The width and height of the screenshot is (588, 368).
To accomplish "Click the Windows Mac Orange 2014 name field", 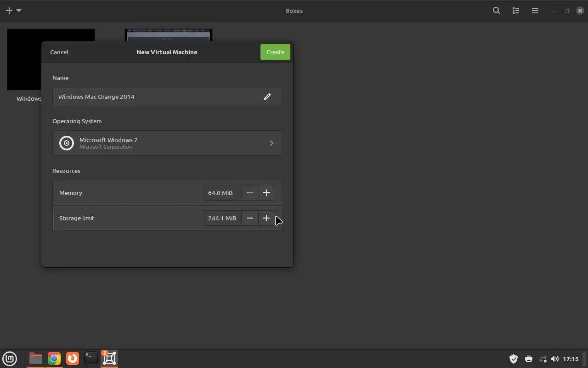I will pos(167,97).
